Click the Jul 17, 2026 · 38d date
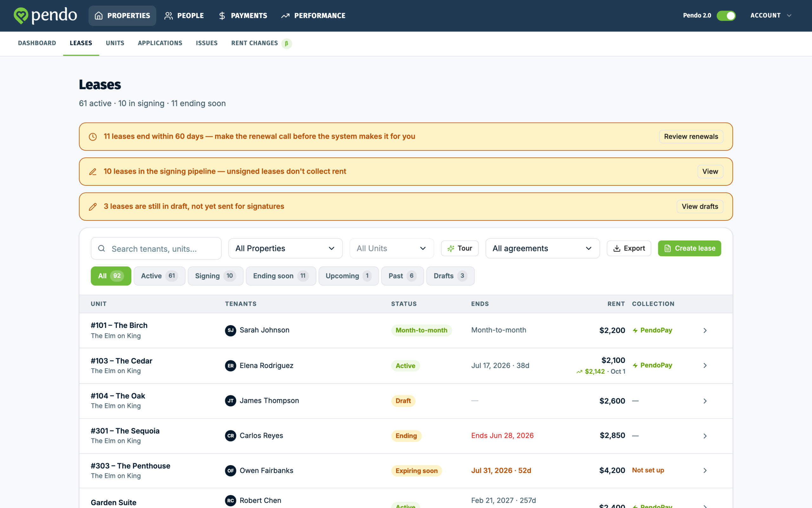Image resolution: width=812 pixels, height=508 pixels. coord(500,365)
